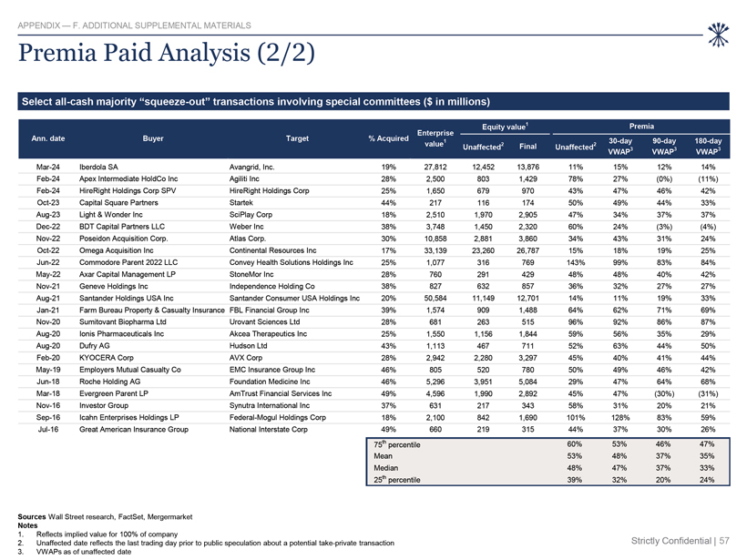Click the appendix section header text

(x=134, y=25)
